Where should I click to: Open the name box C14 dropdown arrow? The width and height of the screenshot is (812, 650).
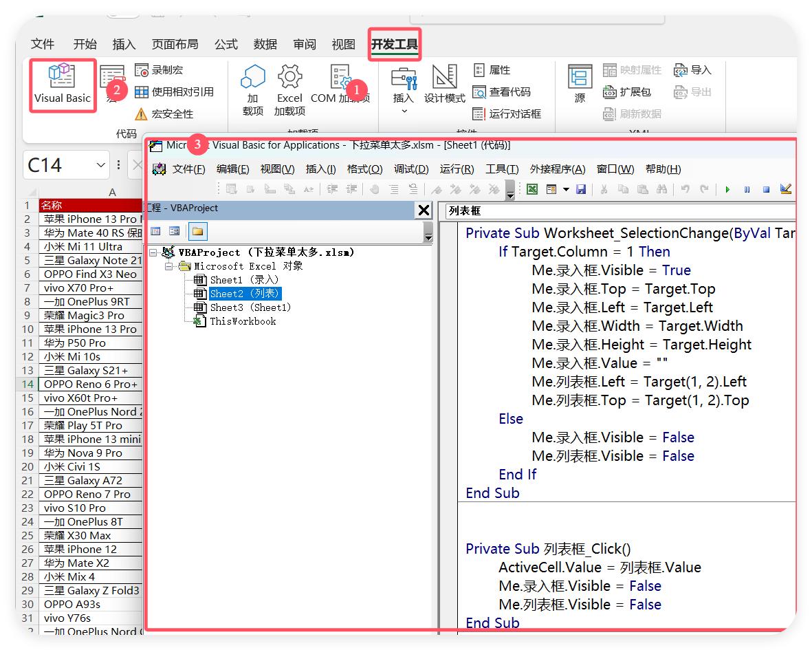coord(100,165)
